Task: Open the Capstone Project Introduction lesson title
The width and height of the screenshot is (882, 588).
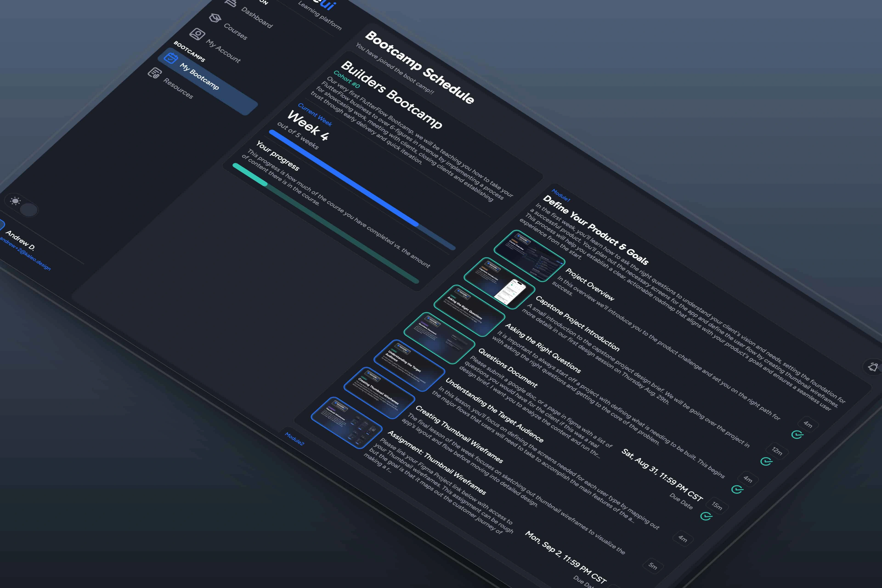Action: tap(577, 324)
